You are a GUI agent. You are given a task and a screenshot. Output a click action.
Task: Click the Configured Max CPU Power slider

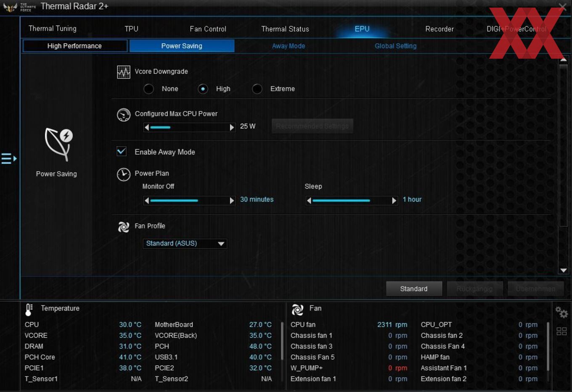click(189, 127)
